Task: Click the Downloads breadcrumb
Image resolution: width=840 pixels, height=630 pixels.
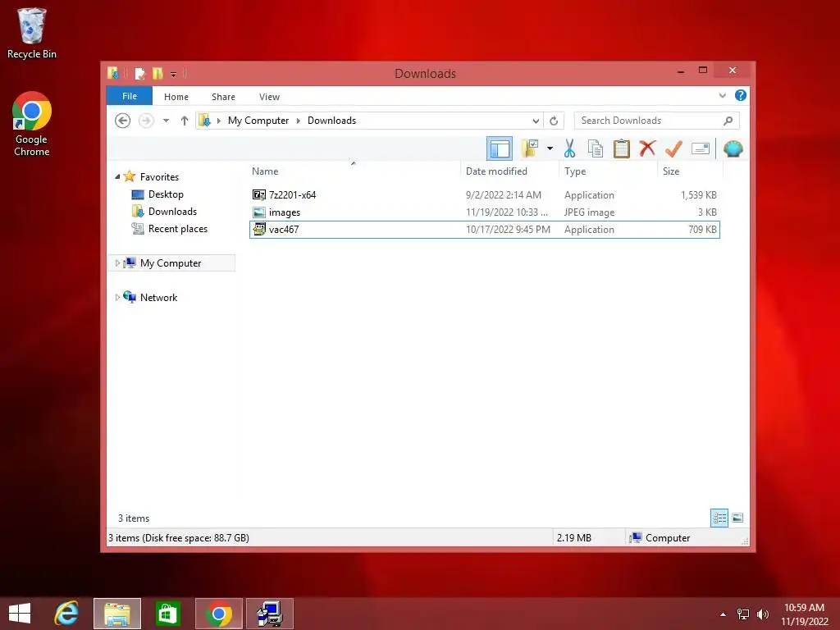Action: [x=331, y=121]
